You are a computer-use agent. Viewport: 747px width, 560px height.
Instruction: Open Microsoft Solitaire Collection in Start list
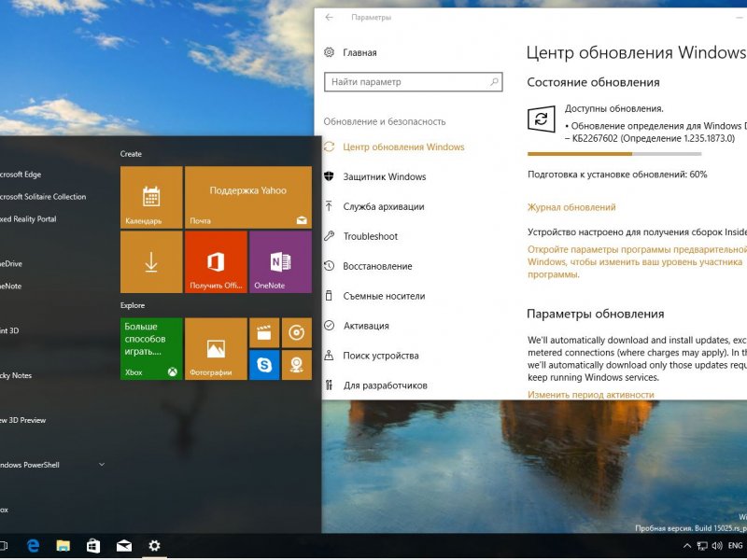[43, 197]
